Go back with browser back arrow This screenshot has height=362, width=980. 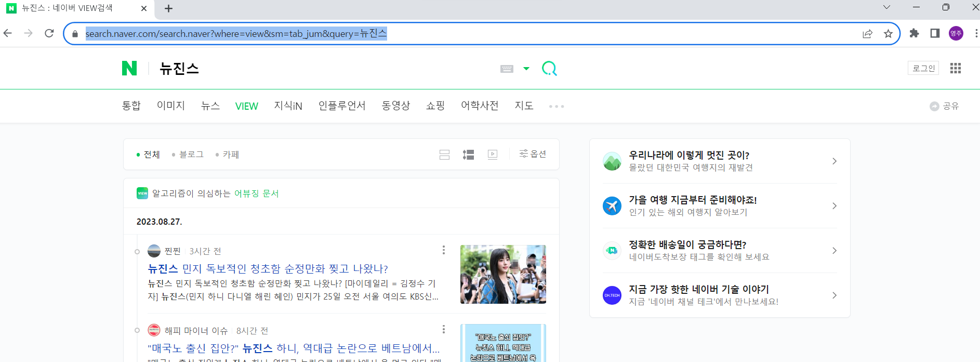point(8,33)
